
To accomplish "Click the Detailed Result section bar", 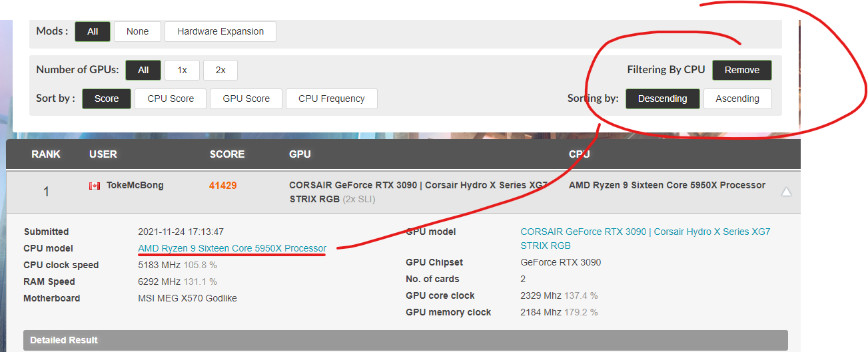I will tap(406, 340).
